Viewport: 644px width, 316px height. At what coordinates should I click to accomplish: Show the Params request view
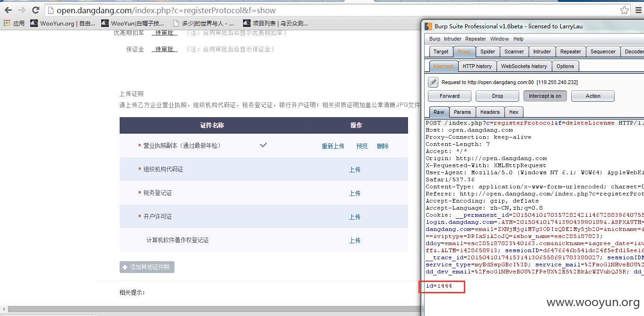(x=462, y=112)
